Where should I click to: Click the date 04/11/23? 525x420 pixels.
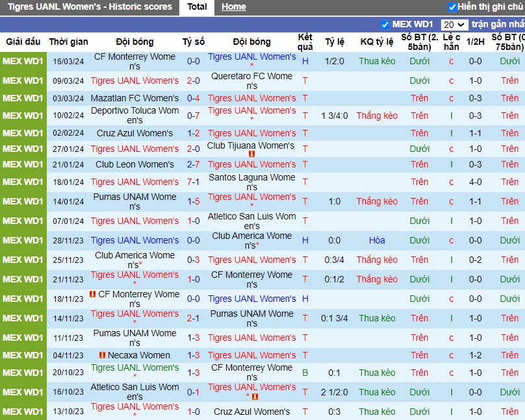coord(68,355)
